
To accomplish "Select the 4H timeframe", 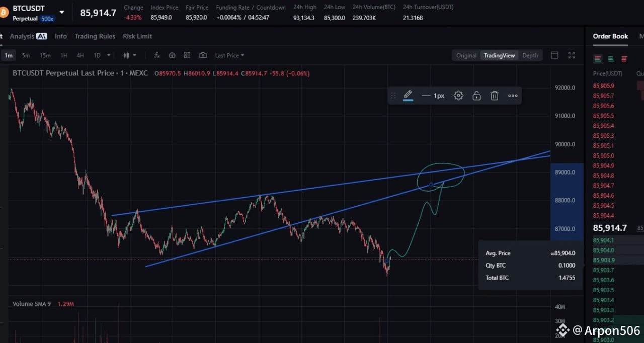I will [80, 55].
